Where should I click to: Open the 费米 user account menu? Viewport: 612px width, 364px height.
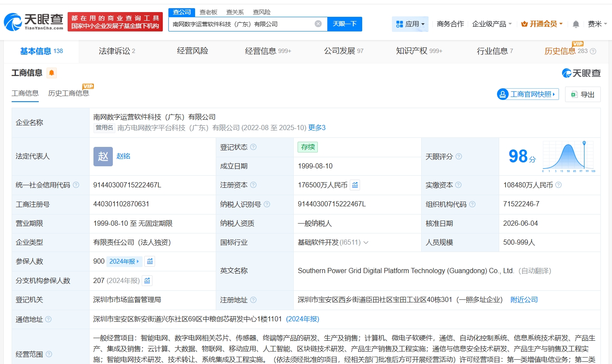pos(597,24)
